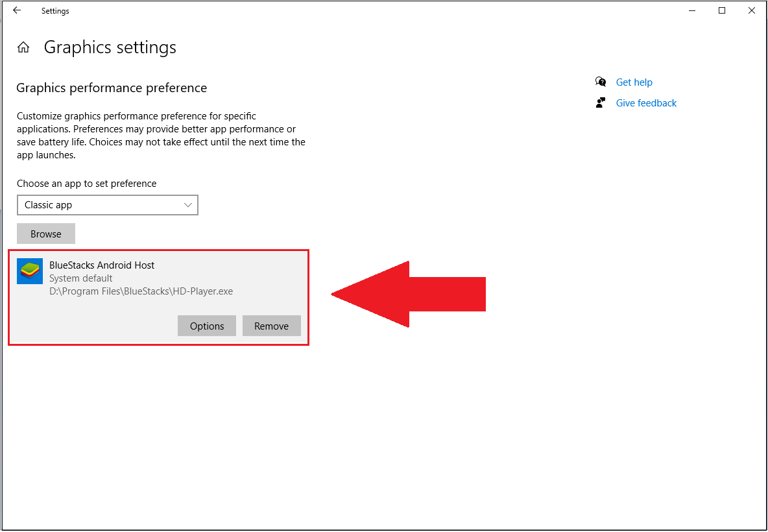Click the Graphics settings page title
The width and height of the screenshot is (768, 532).
click(x=110, y=47)
